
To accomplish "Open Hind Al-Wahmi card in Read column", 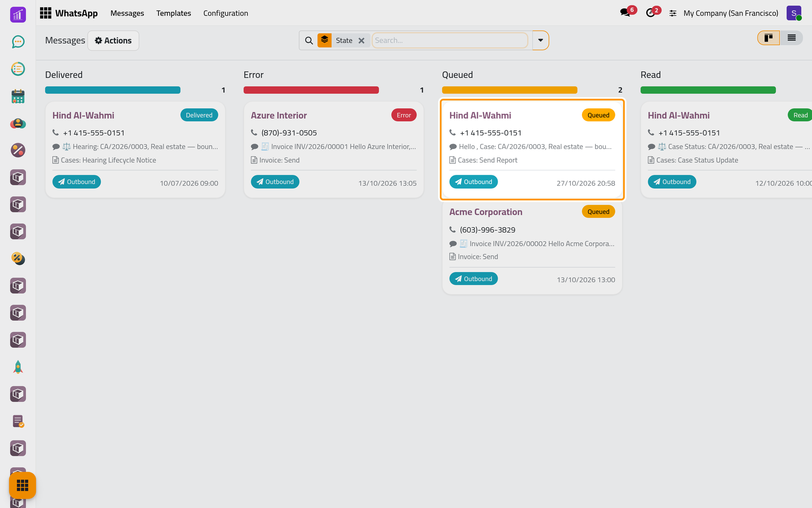I will [727, 149].
